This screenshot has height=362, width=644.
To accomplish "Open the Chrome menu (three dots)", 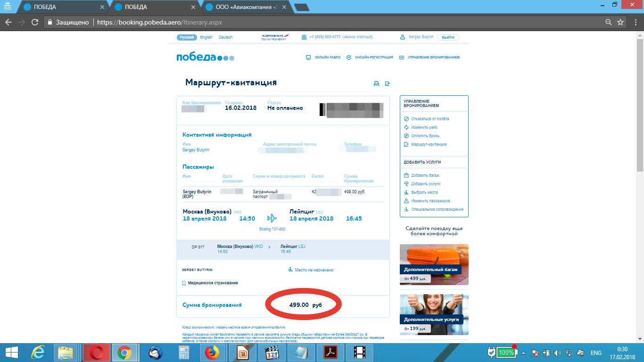I will click(635, 22).
